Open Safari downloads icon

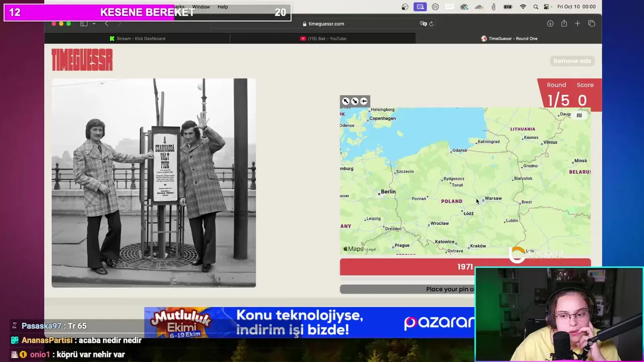(x=550, y=24)
